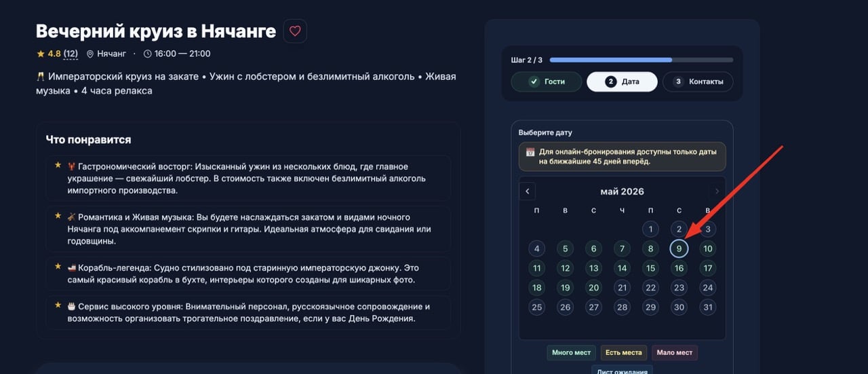Image resolution: width=868 pixels, height=374 pixels.
Task: Click the Нячанг location pin
Action: (90, 54)
